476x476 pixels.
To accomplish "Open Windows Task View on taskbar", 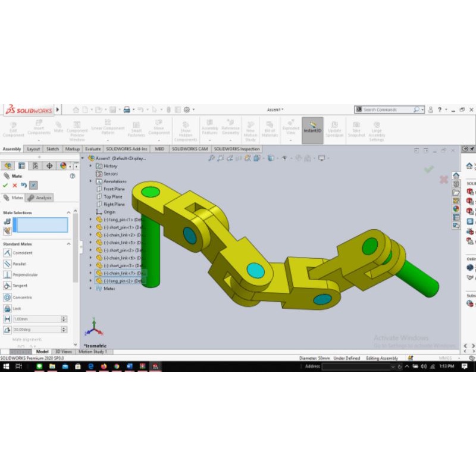I will pyautogui.click(x=18, y=367).
